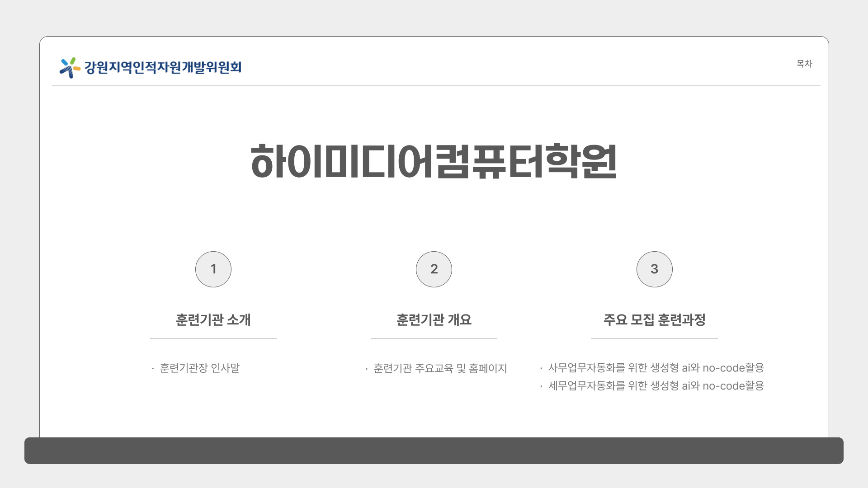Open the 세무업무자동화를 위한 생성형 ai course item
The width and height of the screenshot is (868, 488).
click(x=656, y=386)
